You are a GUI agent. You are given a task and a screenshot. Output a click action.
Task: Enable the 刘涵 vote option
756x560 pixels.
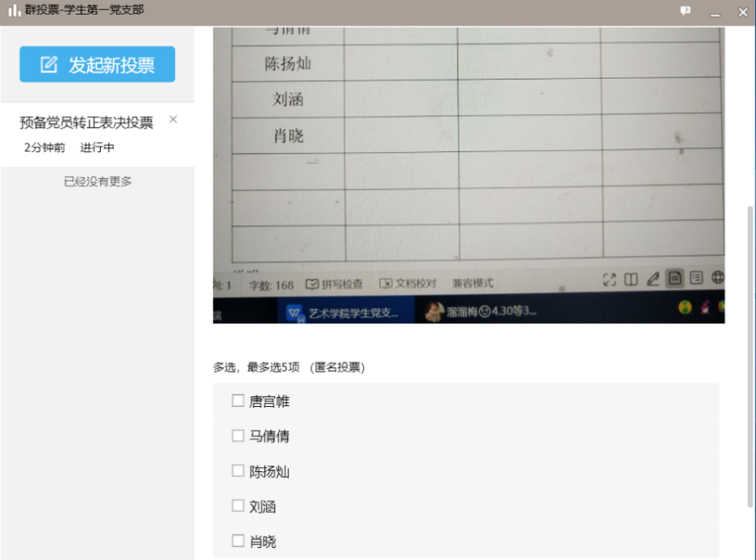click(238, 505)
